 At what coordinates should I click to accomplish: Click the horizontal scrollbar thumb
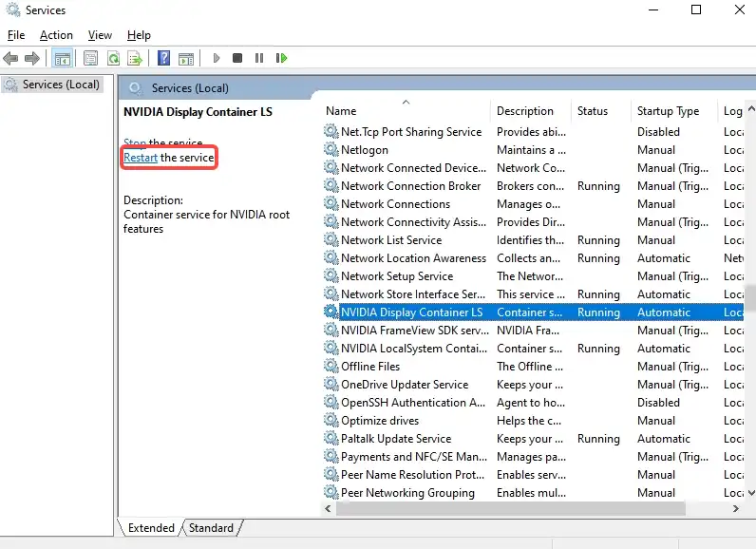coord(511,508)
